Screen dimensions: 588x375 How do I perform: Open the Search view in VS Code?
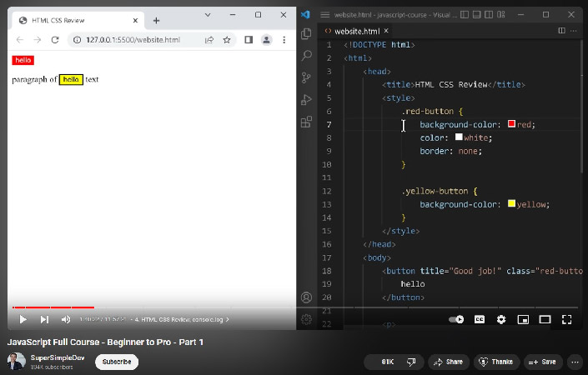coord(306,55)
